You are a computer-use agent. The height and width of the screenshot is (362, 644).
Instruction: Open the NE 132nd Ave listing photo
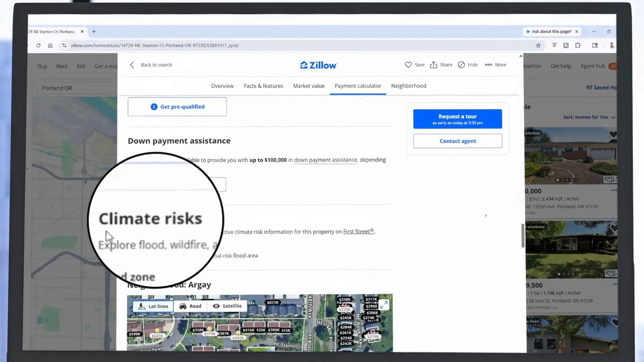point(571,155)
